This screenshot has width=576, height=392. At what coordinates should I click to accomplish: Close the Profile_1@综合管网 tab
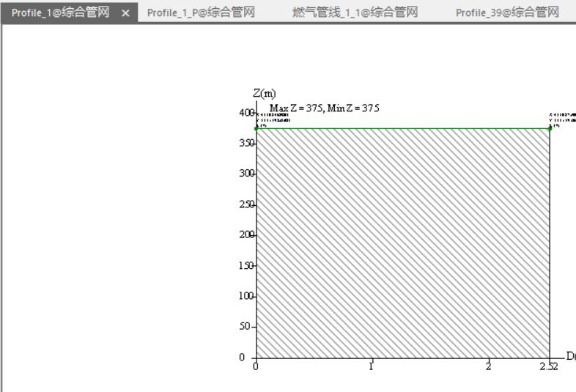(x=125, y=14)
